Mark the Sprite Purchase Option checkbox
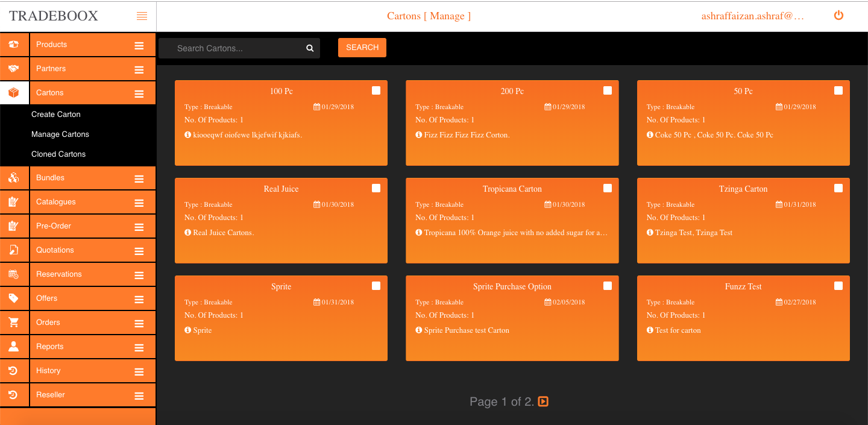This screenshot has width=868, height=425. pos(608,286)
